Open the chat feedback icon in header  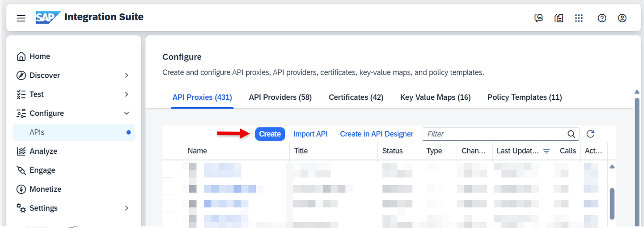click(538, 18)
